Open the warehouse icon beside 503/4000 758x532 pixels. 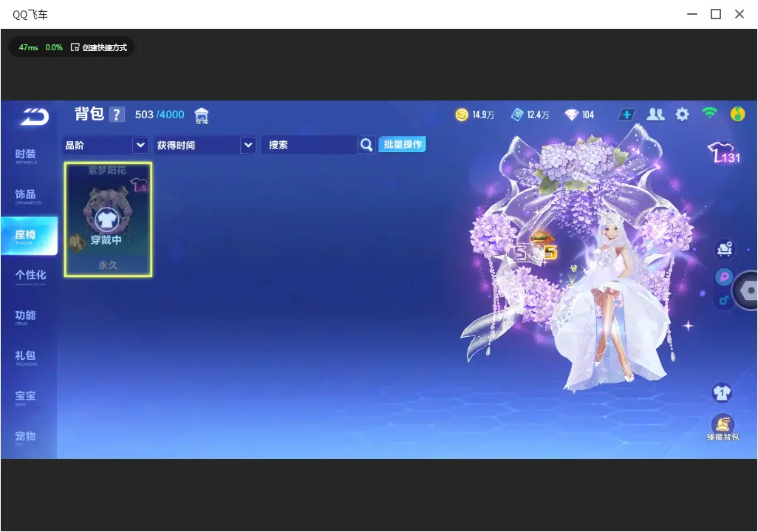tap(202, 116)
